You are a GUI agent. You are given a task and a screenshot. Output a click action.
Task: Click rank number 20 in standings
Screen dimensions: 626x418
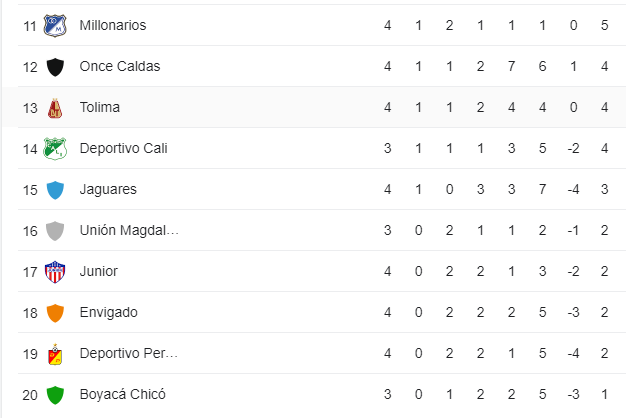click(30, 395)
